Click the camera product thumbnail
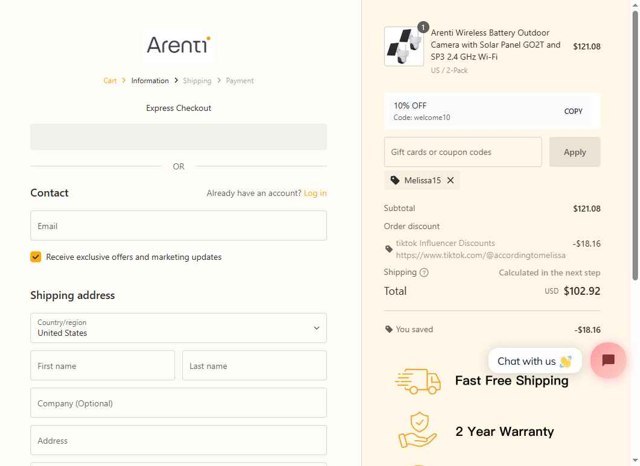The height and width of the screenshot is (466, 640). (404, 46)
